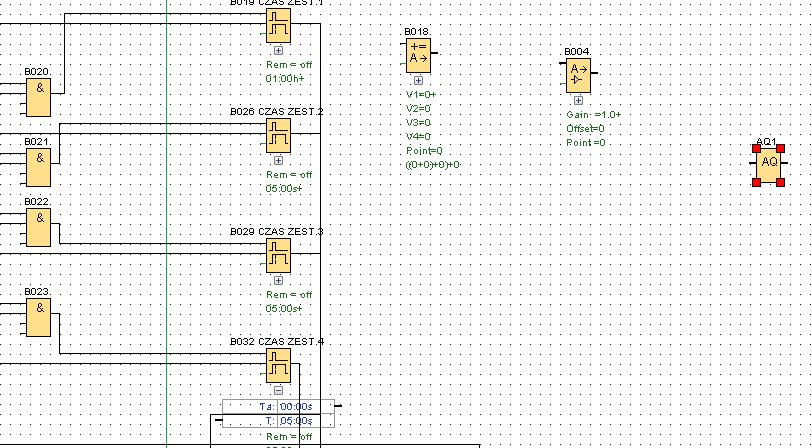This screenshot has height=448, width=812.
Task: Click the top-left red handle of AQ1
Action: pos(757,149)
